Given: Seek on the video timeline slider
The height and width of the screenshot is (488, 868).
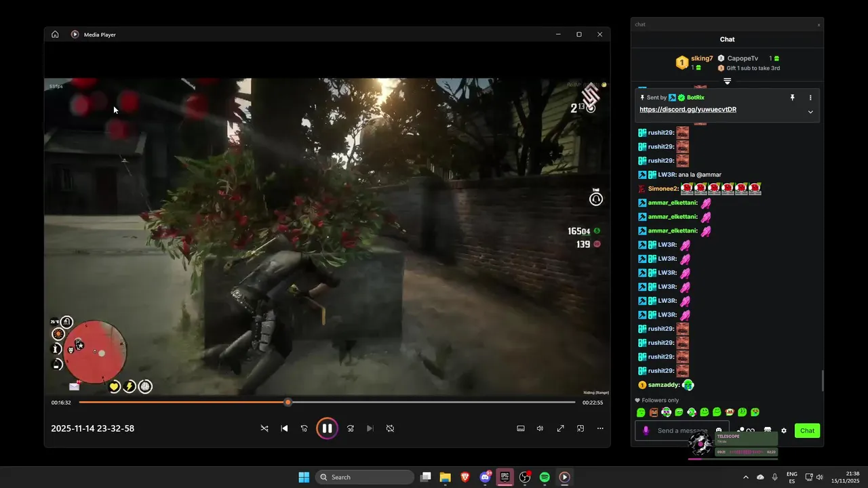Looking at the screenshot, I should pos(327,402).
